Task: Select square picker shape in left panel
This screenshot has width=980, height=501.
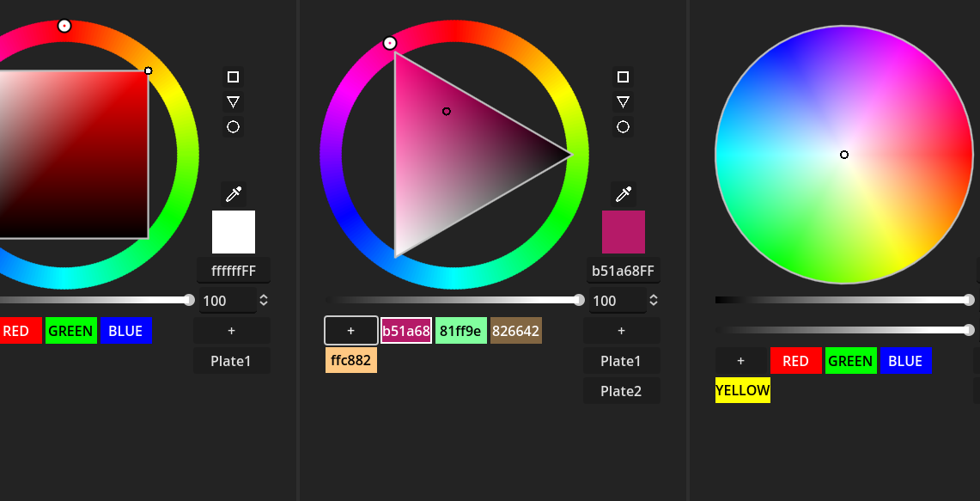Action: [x=233, y=77]
